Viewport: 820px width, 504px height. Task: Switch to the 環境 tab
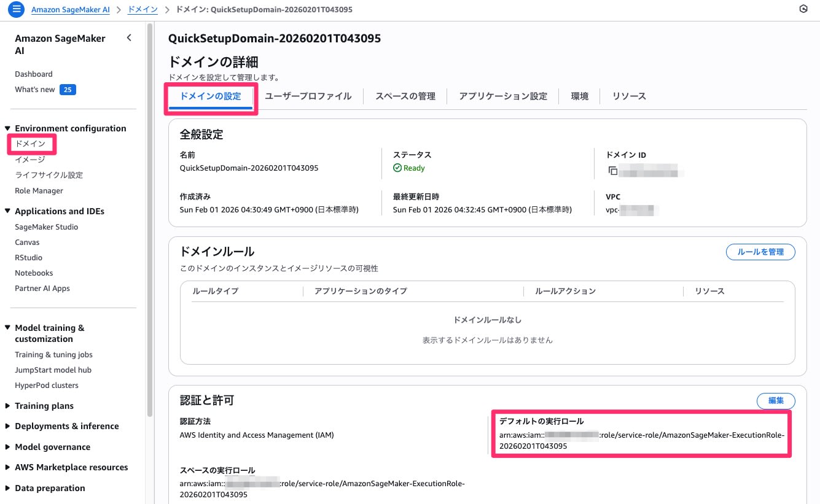580,96
